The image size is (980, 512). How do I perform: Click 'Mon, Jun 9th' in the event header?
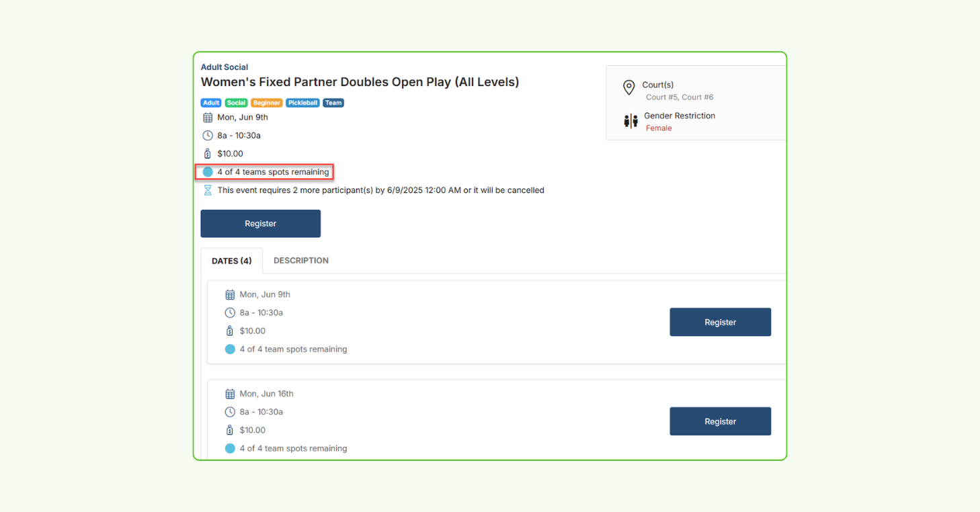pyautogui.click(x=243, y=117)
